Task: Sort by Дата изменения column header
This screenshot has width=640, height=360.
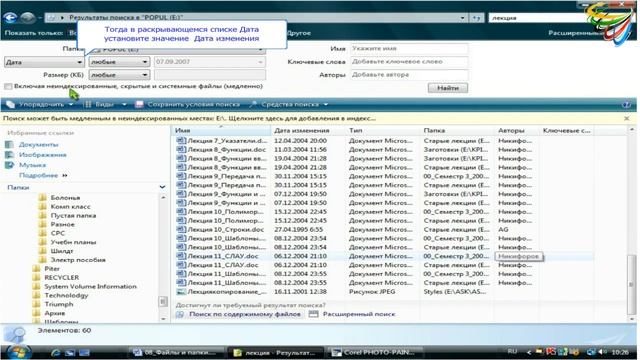Action: 308,131
